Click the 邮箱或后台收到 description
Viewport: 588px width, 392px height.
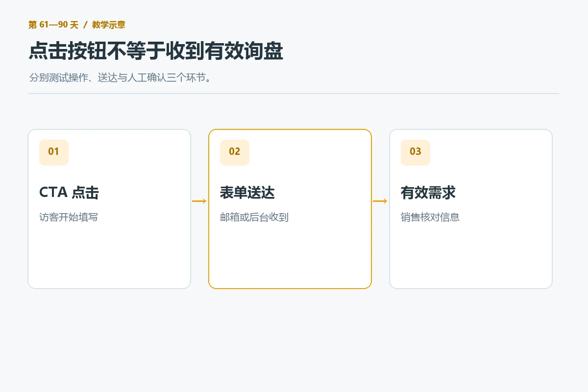point(254,217)
